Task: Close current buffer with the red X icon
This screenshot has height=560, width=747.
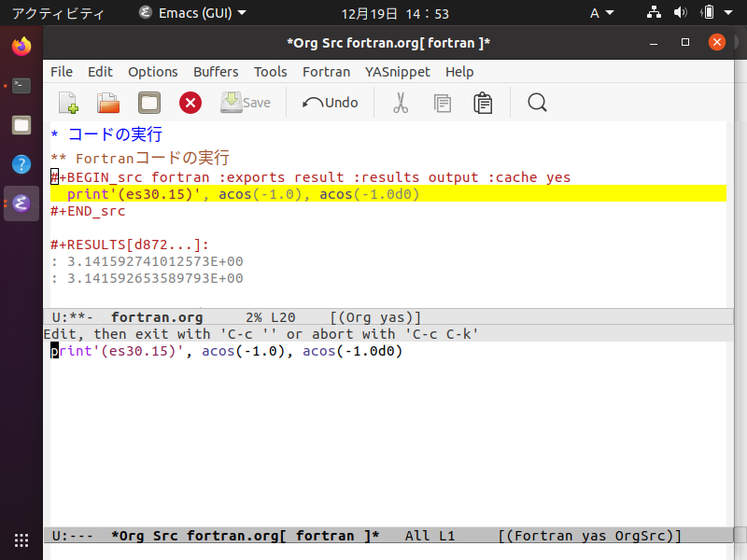Action: [x=190, y=103]
